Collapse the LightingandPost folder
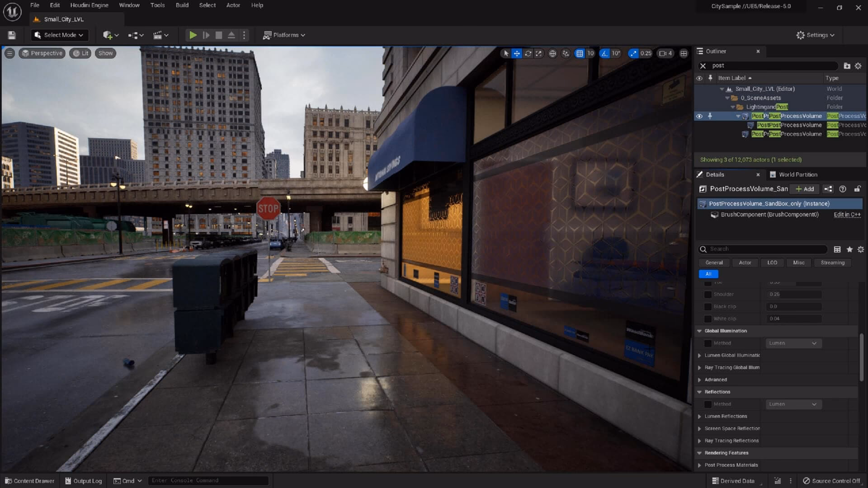868x488 pixels. [733, 107]
